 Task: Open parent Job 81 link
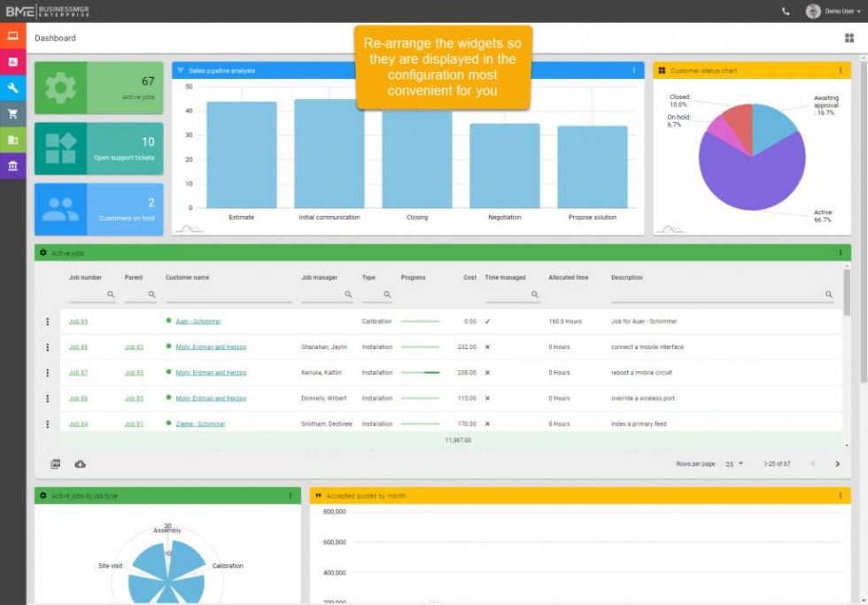134,424
